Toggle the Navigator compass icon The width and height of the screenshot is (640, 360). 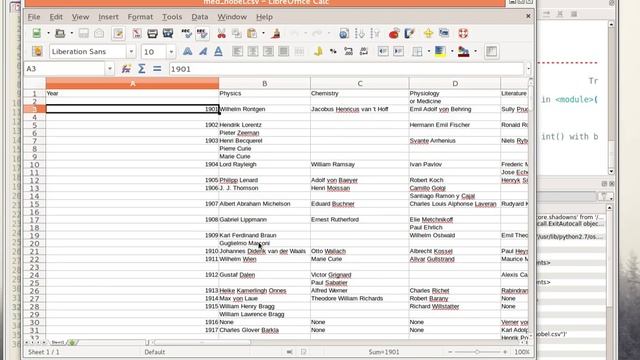click(x=428, y=33)
